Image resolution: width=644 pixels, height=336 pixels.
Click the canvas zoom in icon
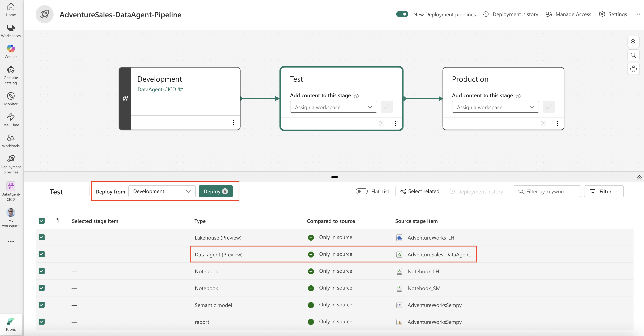[633, 42]
